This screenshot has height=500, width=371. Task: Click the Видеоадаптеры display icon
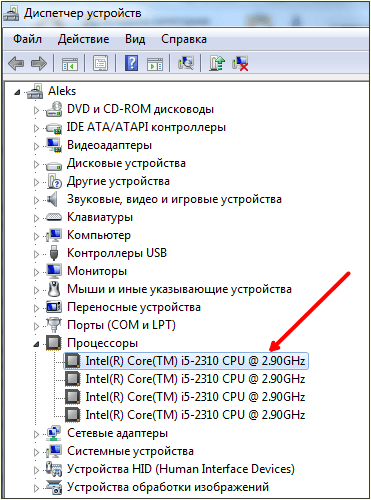point(54,145)
